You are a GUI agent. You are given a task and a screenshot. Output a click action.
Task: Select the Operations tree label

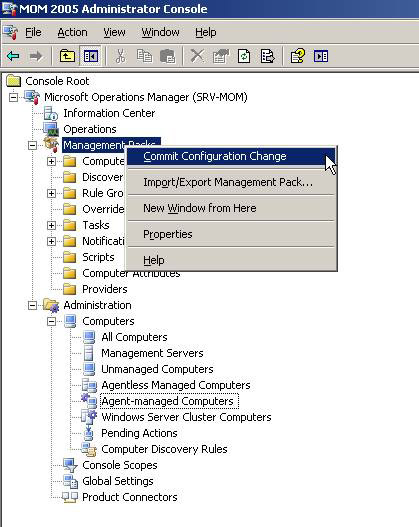pos(90,129)
